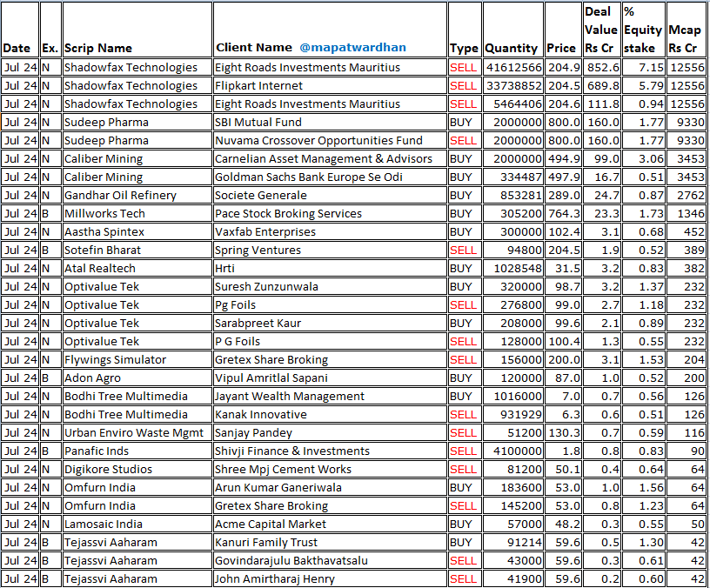Click equity stake 5.79 cell

[x=644, y=85]
